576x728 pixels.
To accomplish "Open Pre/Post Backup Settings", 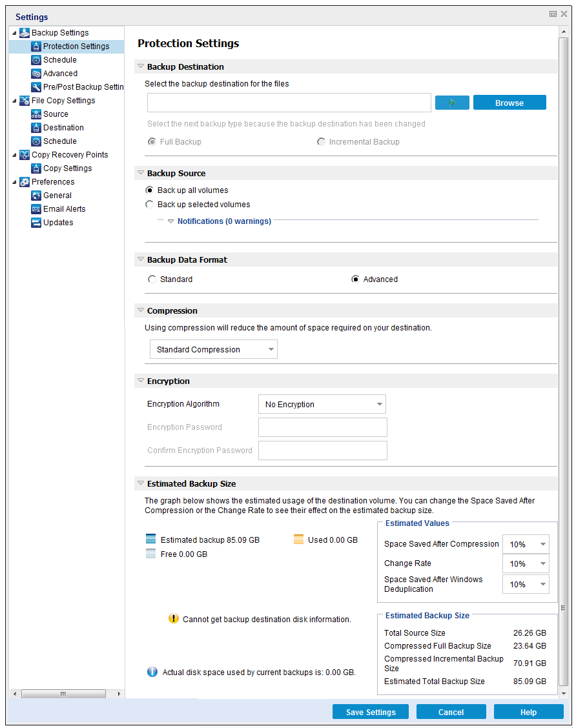I will [x=37, y=86].
